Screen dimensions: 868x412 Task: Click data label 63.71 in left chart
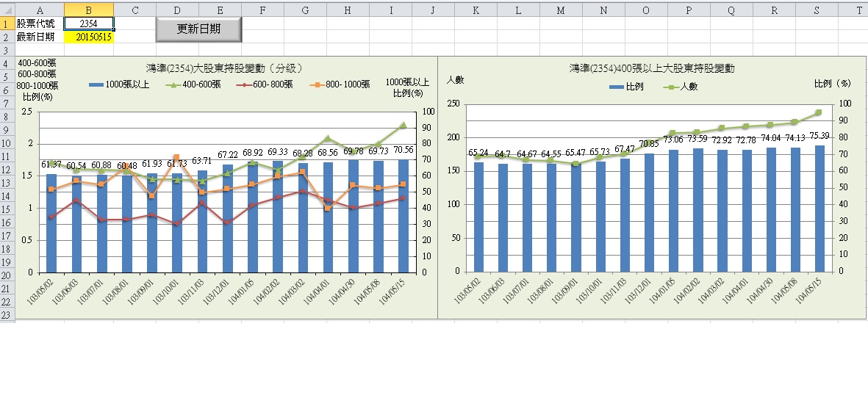(202, 160)
